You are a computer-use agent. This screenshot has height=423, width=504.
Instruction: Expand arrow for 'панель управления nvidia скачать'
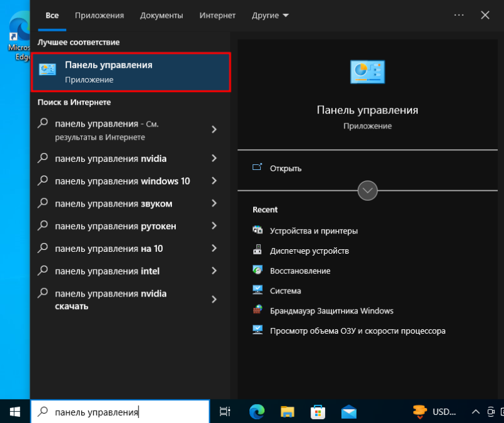click(x=214, y=300)
